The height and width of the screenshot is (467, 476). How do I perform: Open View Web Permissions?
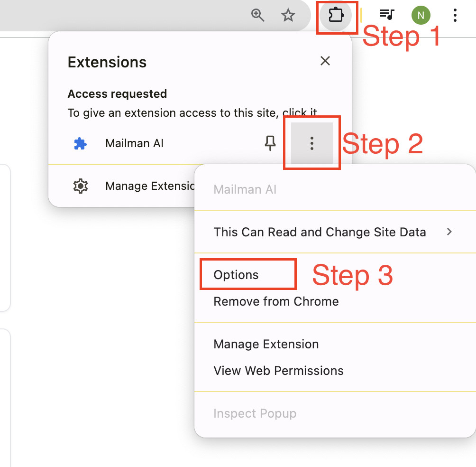click(x=278, y=371)
